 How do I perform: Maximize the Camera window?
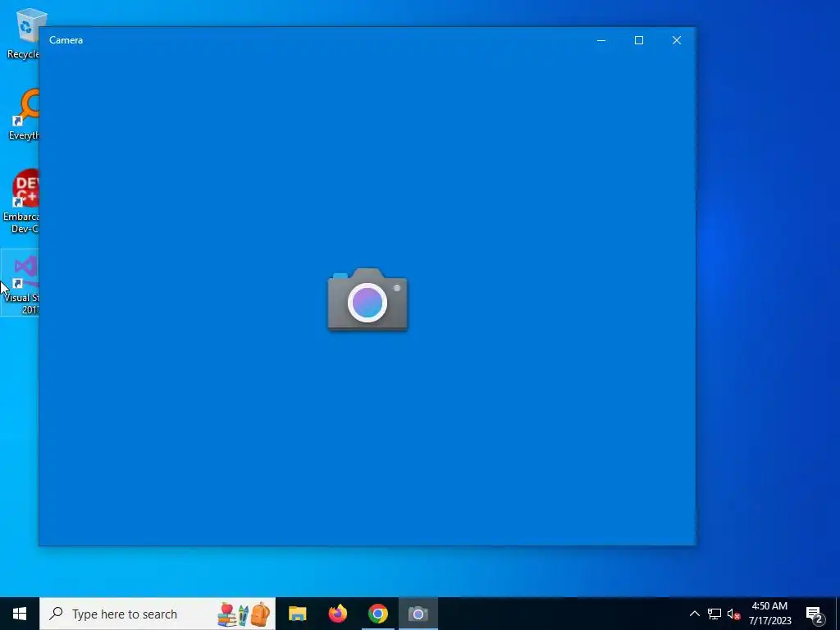click(x=638, y=40)
